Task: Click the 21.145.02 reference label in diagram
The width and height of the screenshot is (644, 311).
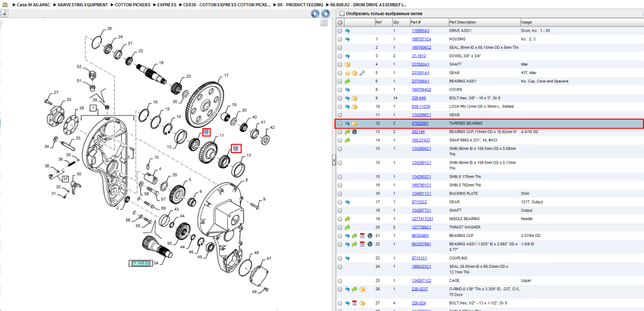Action: coord(141,263)
